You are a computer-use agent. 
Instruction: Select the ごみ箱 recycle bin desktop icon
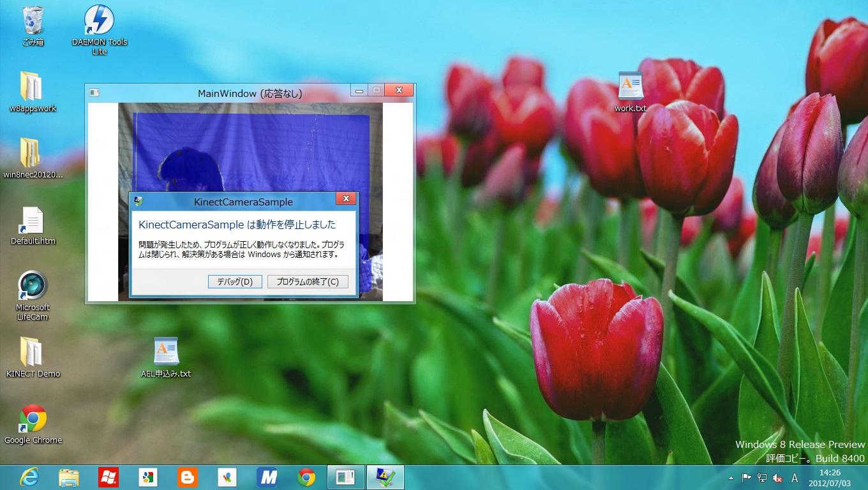click(33, 26)
